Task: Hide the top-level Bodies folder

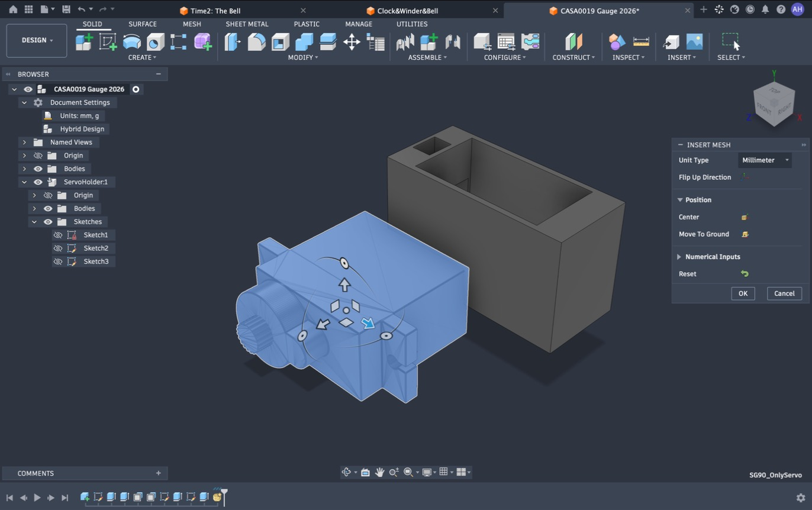Action: coord(38,169)
